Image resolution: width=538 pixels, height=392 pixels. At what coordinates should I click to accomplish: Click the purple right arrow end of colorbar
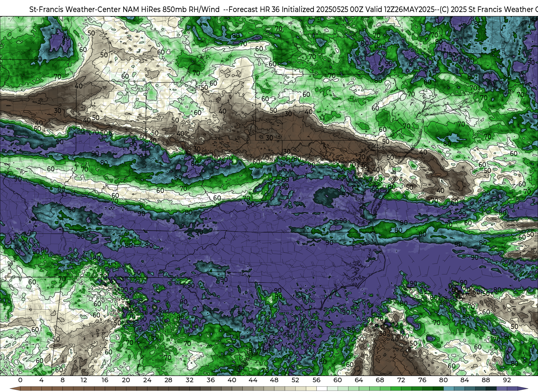click(x=523, y=389)
